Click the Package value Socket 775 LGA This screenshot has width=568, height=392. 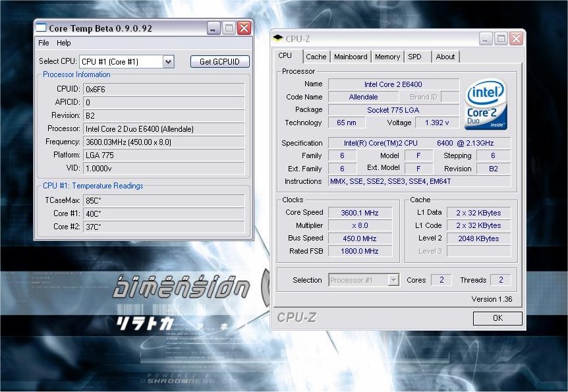[393, 110]
